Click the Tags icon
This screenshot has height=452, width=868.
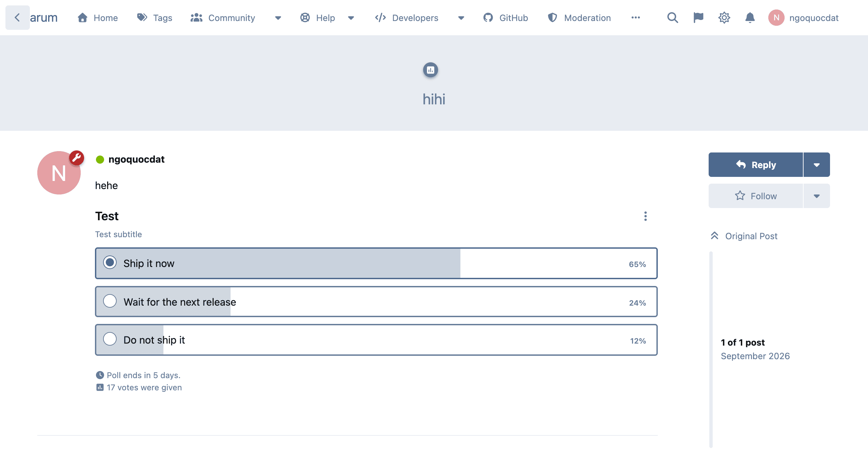(x=142, y=18)
